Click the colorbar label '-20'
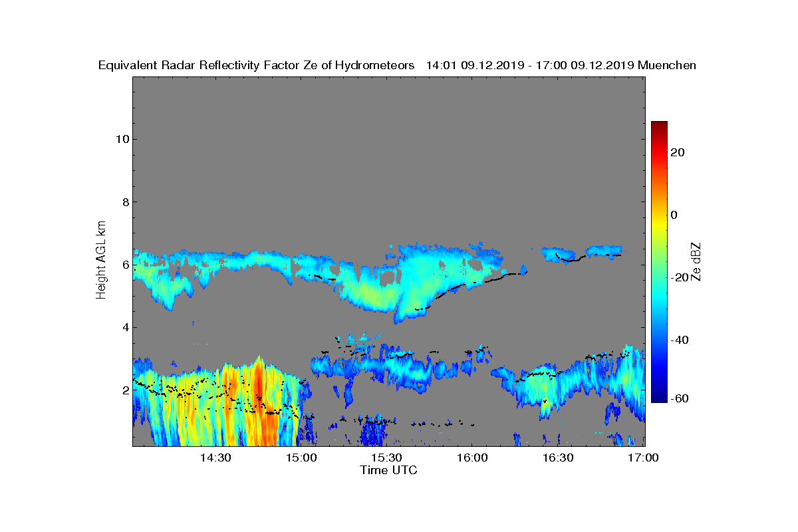 (x=678, y=277)
